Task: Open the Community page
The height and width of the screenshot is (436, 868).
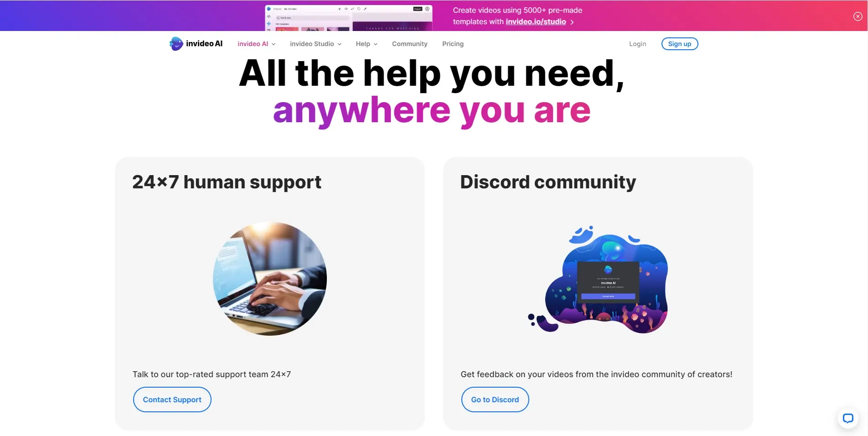Action: pyautogui.click(x=409, y=44)
